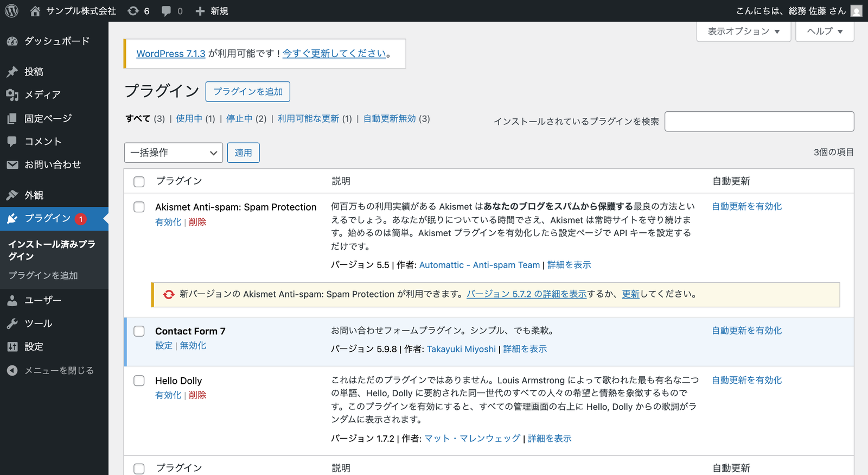Check the Contact Form 7 checkbox
Screen dimensions: 868x475
[139, 331]
